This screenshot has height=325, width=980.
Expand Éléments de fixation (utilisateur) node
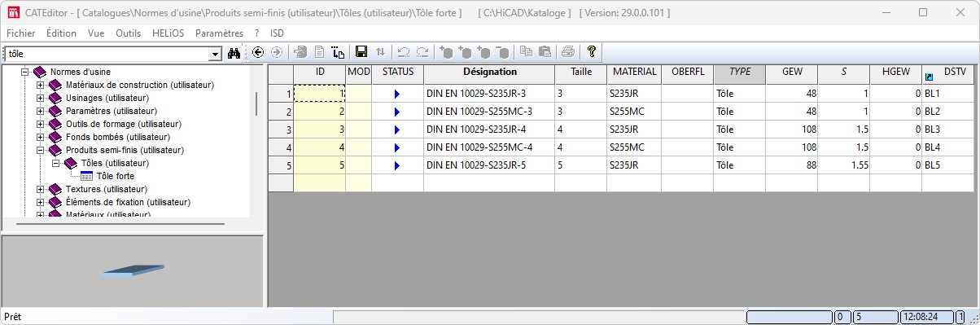pyautogui.click(x=41, y=202)
